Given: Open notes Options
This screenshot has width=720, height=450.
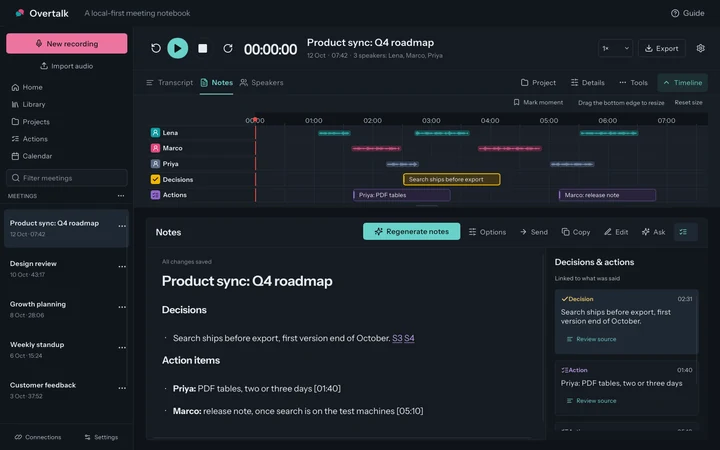Looking at the screenshot, I should click(x=487, y=232).
